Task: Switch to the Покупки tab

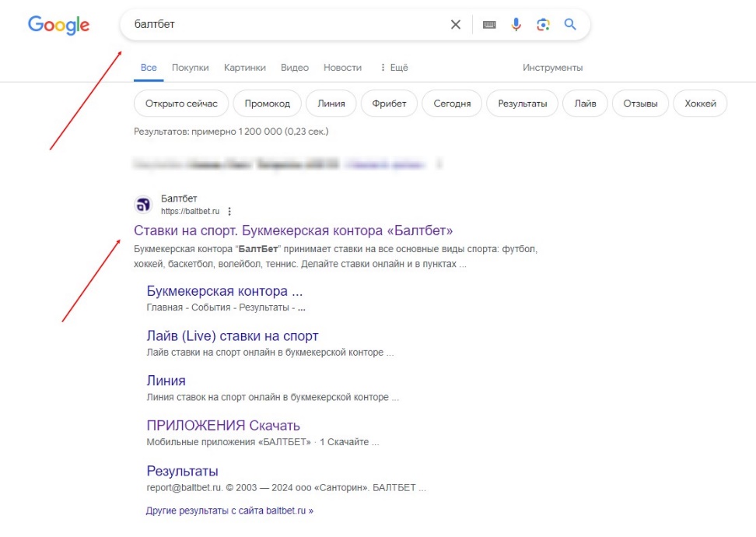Action: (x=191, y=68)
